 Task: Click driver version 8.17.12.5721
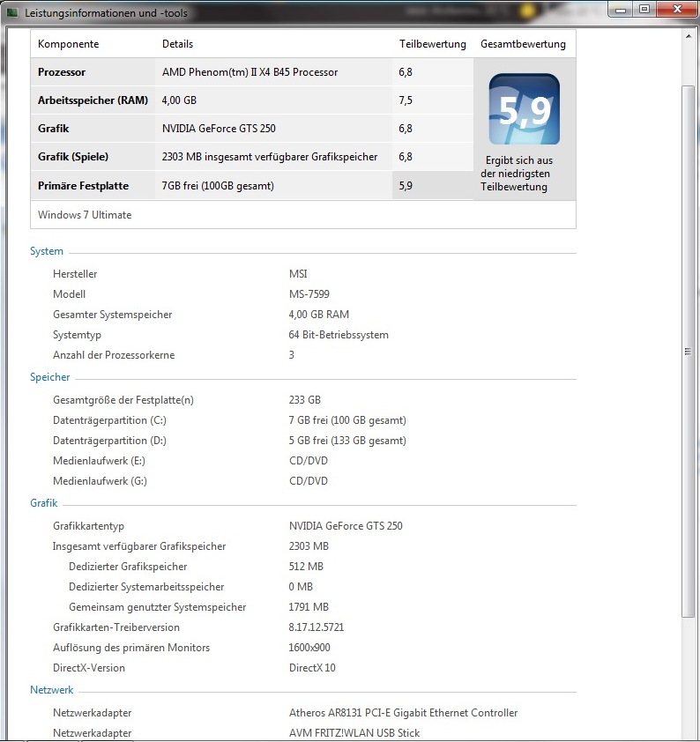click(316, 627)
